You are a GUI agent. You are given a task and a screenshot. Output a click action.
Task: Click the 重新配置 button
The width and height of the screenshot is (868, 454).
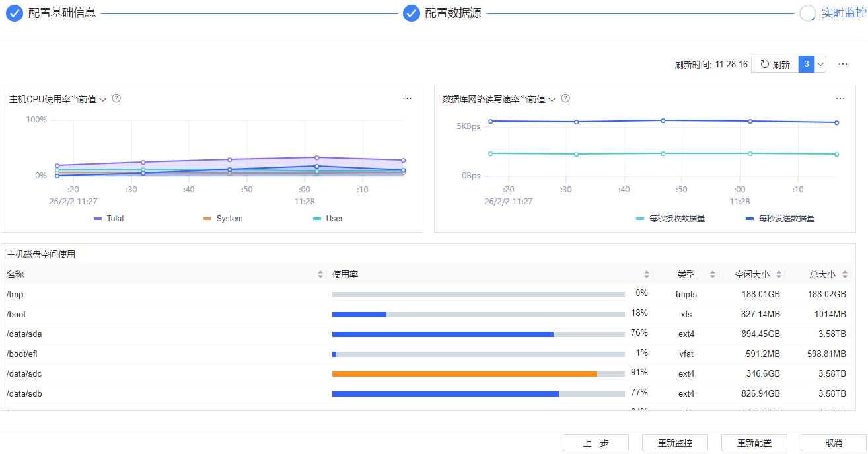tap(754, 443)
